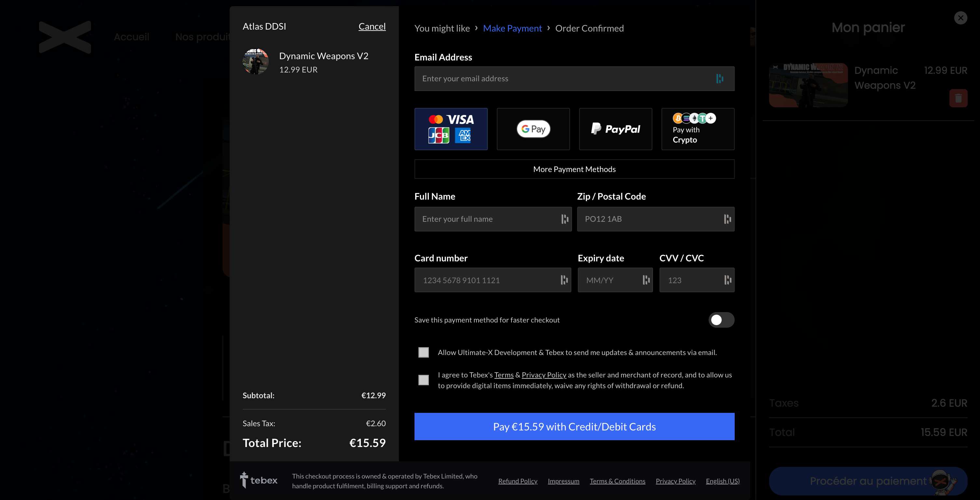
Task: Toggle save payment method for faster checkout
Action: click(x=721, y=320)
